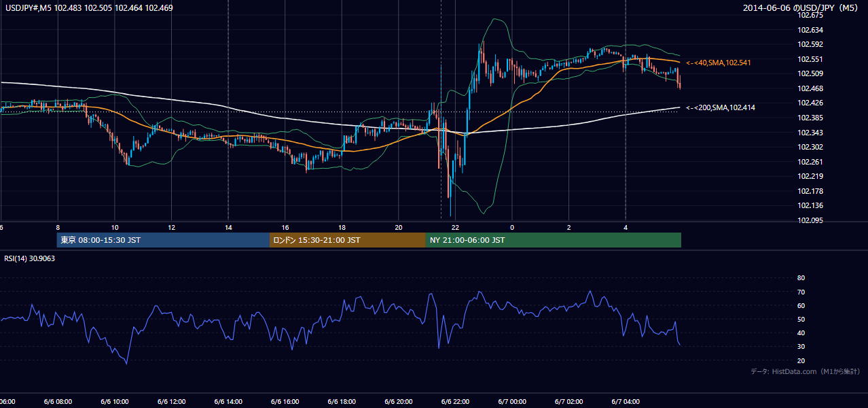The width and height of the screenshot is (868, 408).
Task: Click hour label 18 under price chart
Action: pos(342,228)
